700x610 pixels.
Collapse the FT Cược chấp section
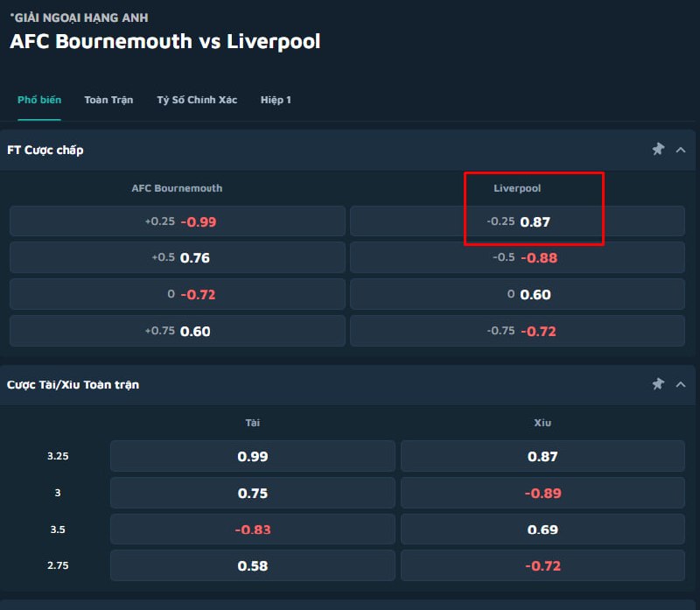click(x=681, y=150)
